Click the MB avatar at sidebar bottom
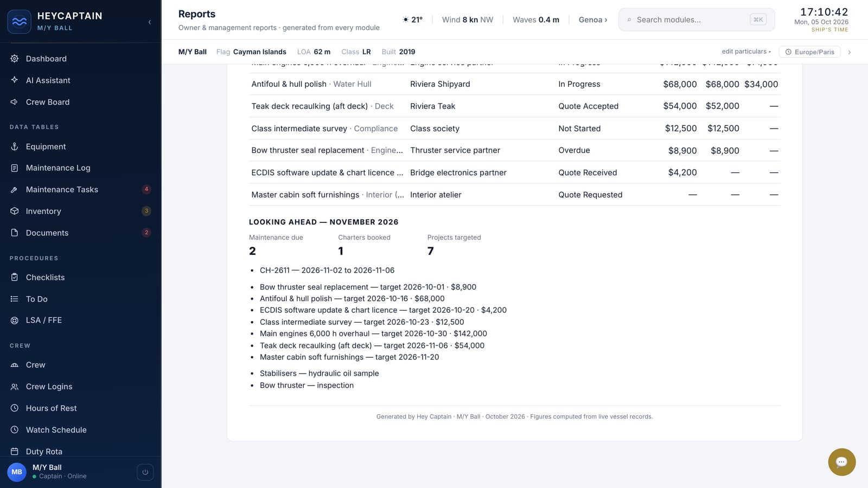 tap(17, 472)
